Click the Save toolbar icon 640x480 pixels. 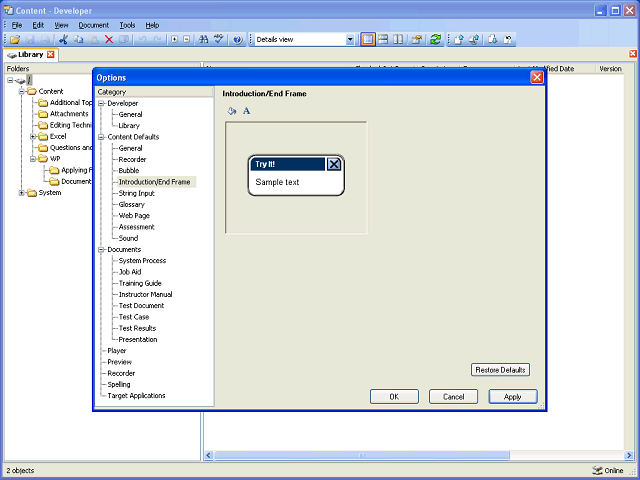pyautogui.click(x=30, y=40)
